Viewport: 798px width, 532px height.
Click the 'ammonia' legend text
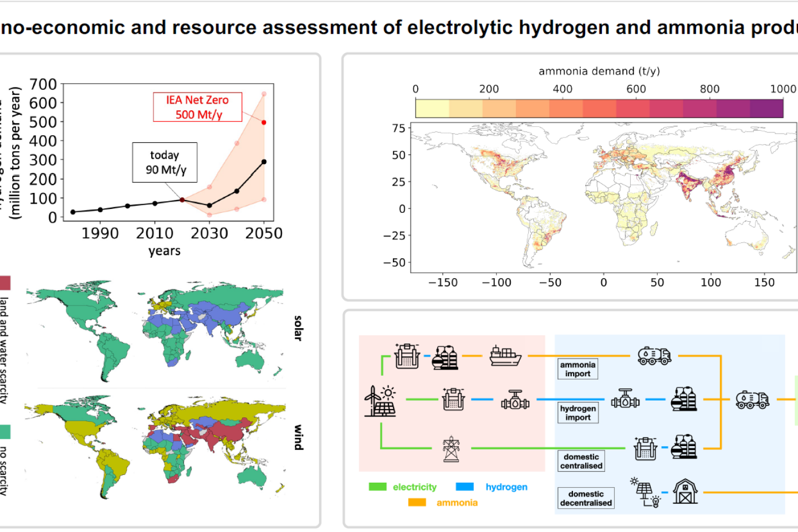tap(457, 503)
